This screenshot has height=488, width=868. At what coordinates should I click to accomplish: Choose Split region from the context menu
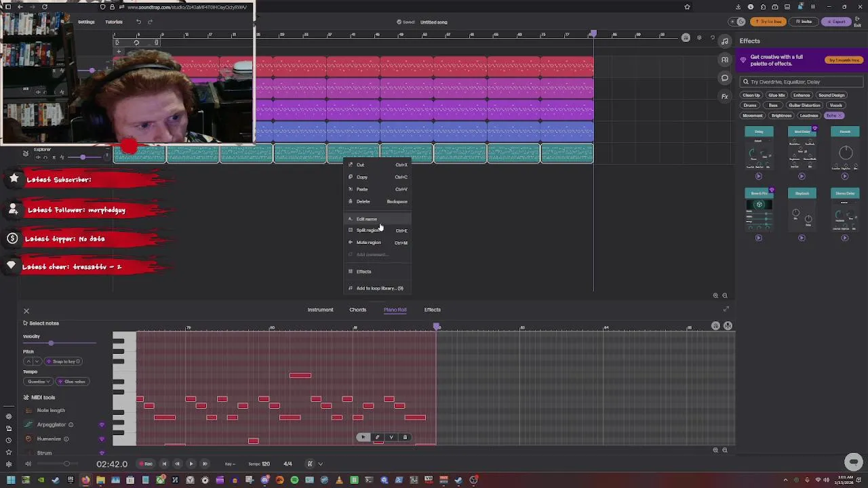[378, 230]
